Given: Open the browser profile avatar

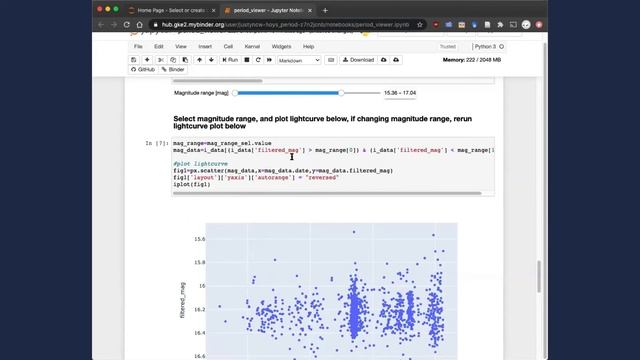Looking at the screenshot, I should coord(526,25).
